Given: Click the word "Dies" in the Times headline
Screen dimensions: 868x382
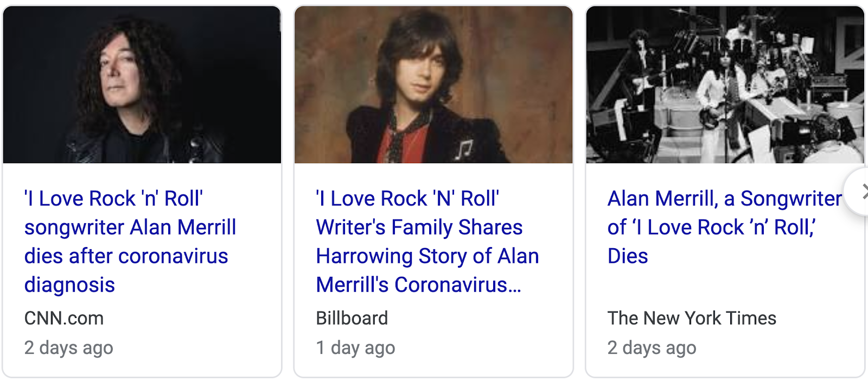Looking at the screenshot, I should [628, 256].
